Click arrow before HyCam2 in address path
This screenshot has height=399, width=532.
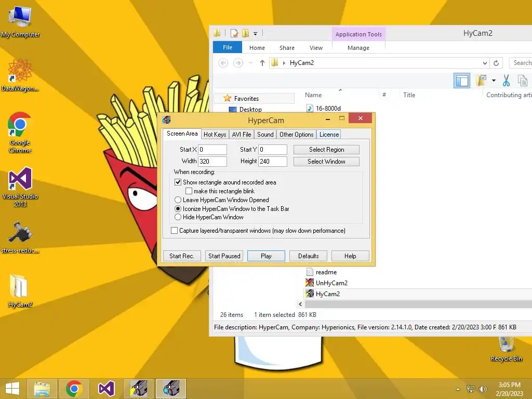pyautogui.click(x=284, y=63)
